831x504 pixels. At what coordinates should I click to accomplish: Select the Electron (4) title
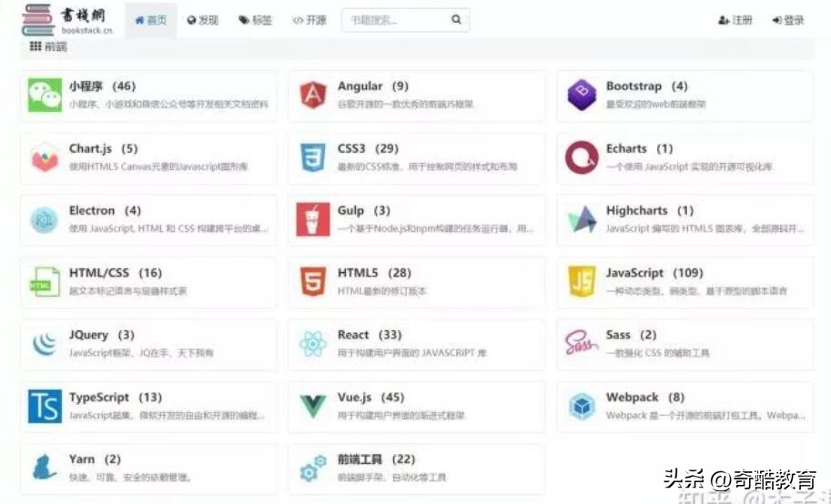click(105, 210)
